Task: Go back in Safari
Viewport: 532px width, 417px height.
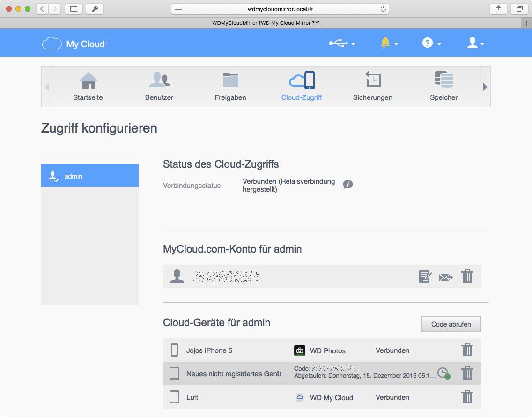Action: coord(42,9)
